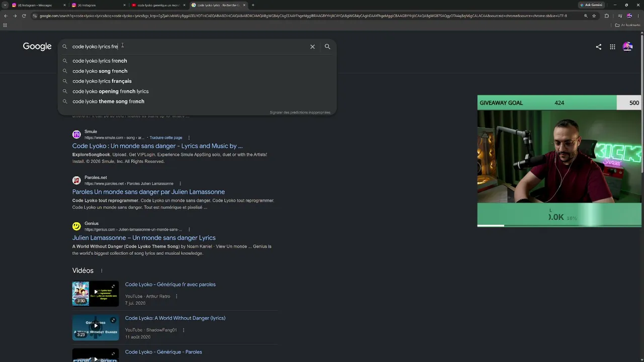Open more options for the Smule result
Viewport: 644px width, 362px height.
(189, 138)
